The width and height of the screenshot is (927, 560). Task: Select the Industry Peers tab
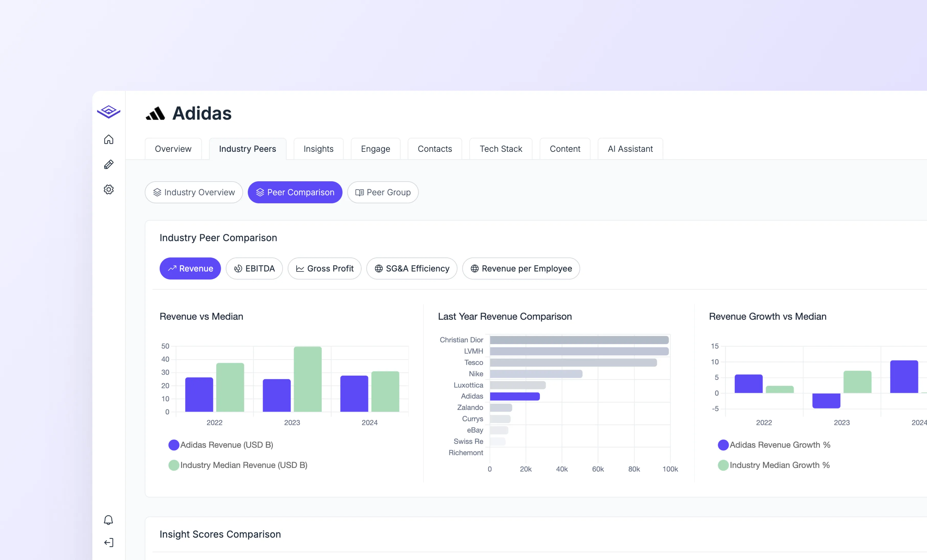[x=248, y=149]
